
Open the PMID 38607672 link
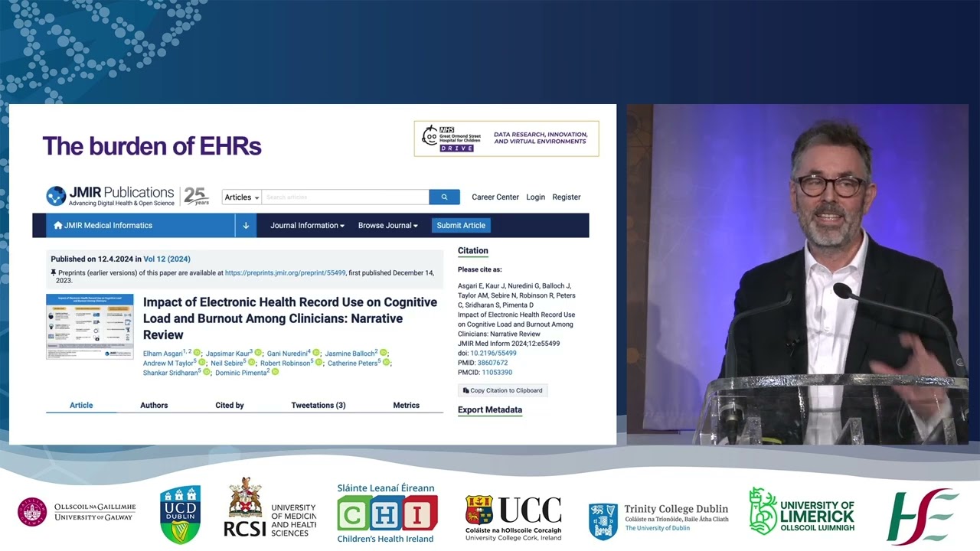pos(492,363)
